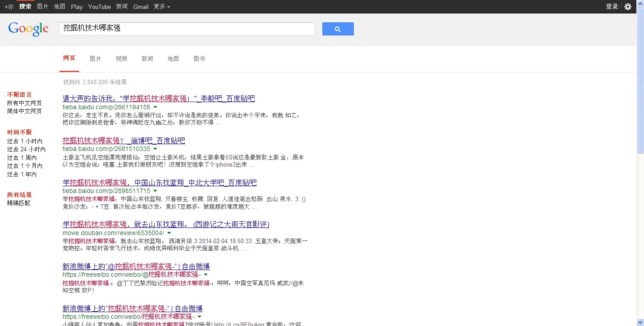Click the scrollbar down arrow
Viewport: 644px width, 326px height.
coord(640,322)
